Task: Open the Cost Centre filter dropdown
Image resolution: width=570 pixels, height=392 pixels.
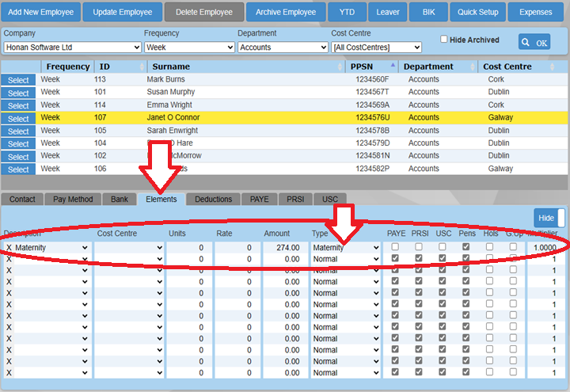Action: pos(375,48)
